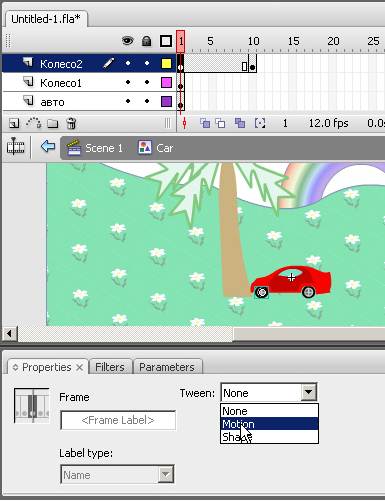Toggle lock dot of Колесо1 layer
Screen dimensions: 385x502
click(x=147, y=82)
